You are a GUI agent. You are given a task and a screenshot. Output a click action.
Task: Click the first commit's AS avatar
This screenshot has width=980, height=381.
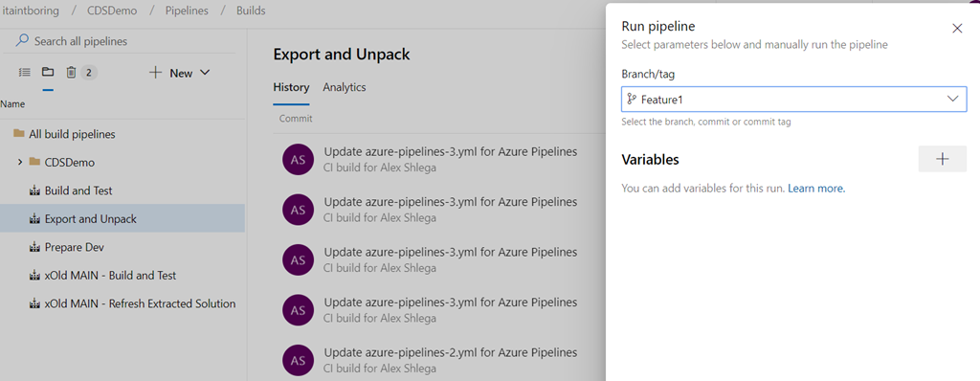tap(299, 160)
